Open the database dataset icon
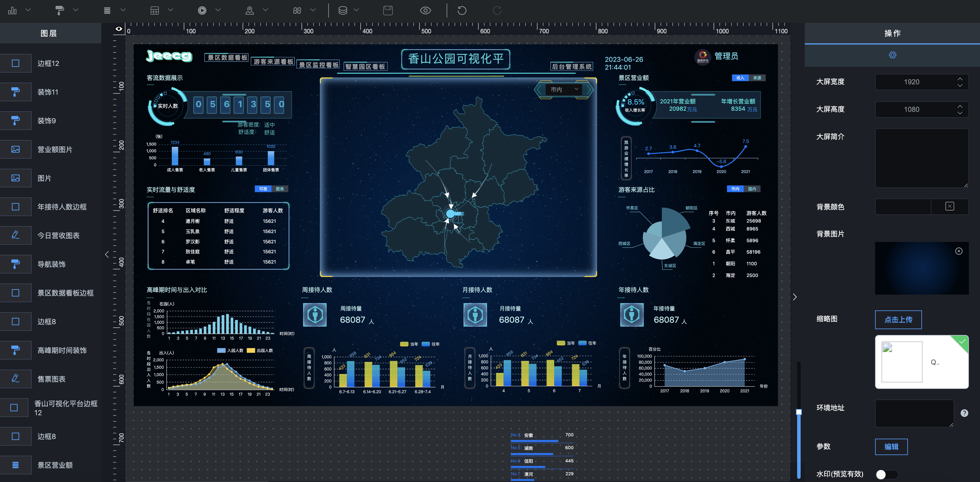980x482 pixels. pos(343,10)
